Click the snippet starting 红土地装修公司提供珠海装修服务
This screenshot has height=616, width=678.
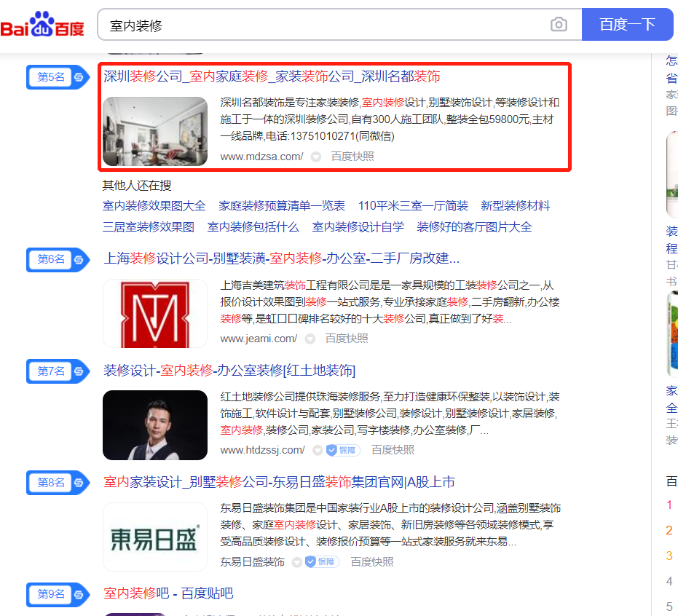390,414
